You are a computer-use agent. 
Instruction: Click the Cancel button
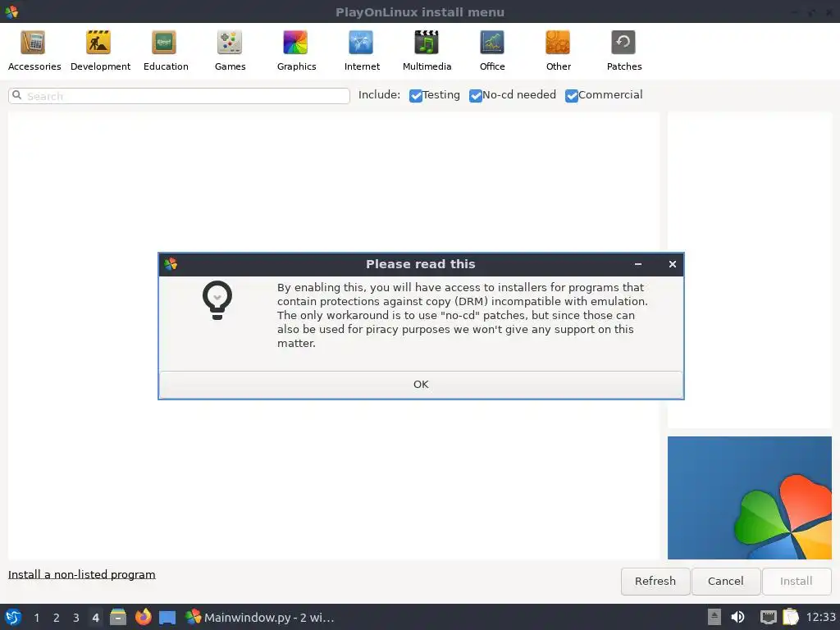tap(725, 582)
